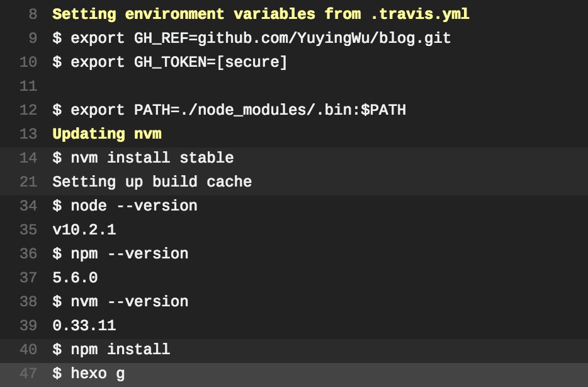
Task: Select line number 9 in the gutter
Action: coord(33,38)
